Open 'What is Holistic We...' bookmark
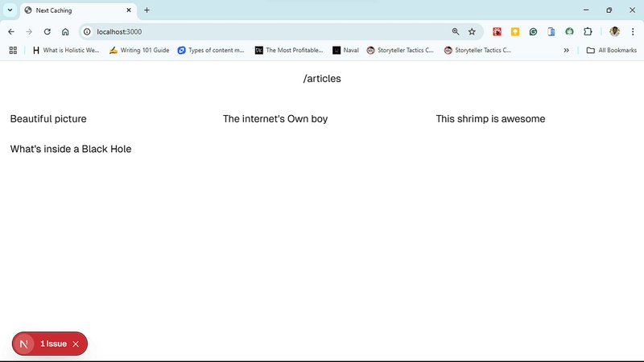644x362 pixels. pyautogui.click(x=66, y=50)
